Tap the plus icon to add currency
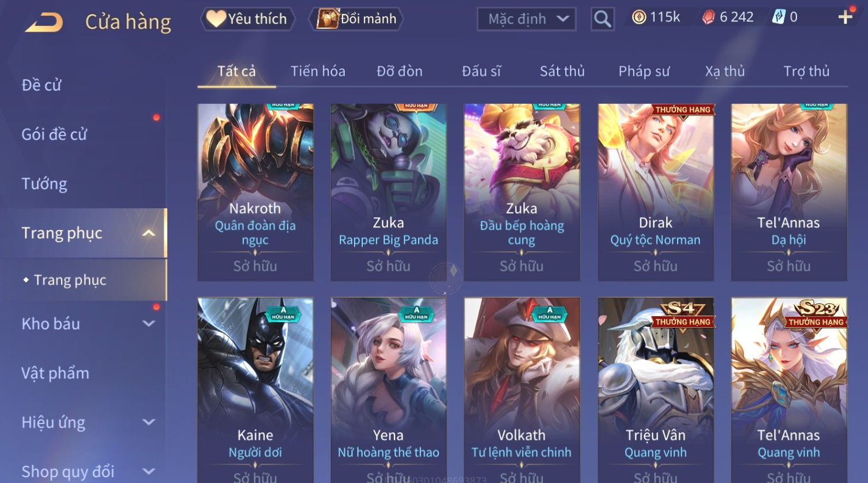Screen dimensions: 868x483 click(x=845, y=17)
